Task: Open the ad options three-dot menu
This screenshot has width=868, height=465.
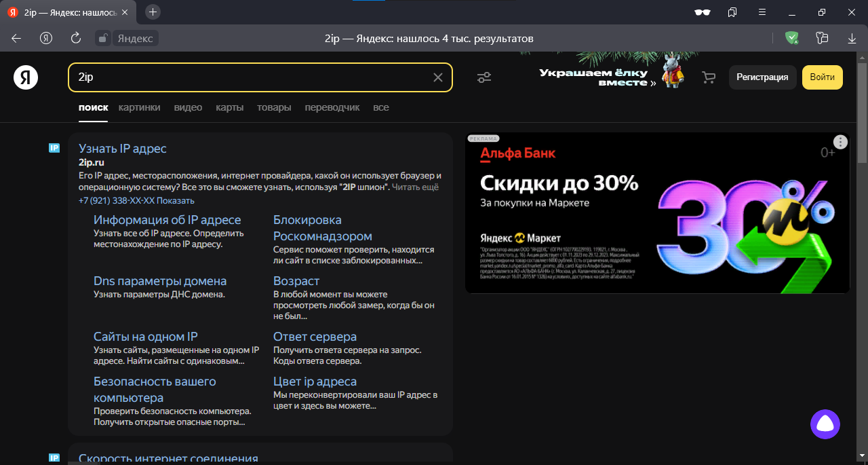Action: tap(840, 142)
